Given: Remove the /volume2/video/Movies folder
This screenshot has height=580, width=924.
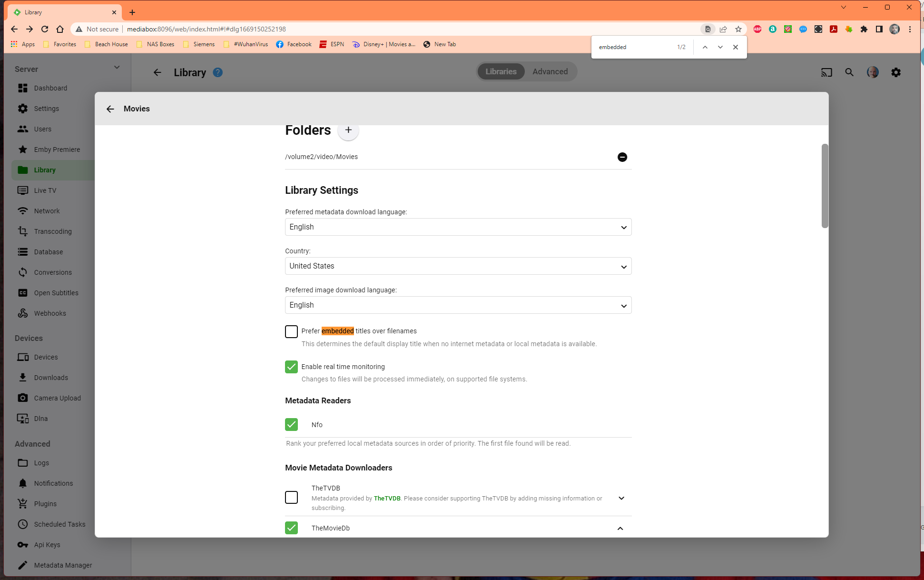Looking at the screenshot, I should pos(622,157).
